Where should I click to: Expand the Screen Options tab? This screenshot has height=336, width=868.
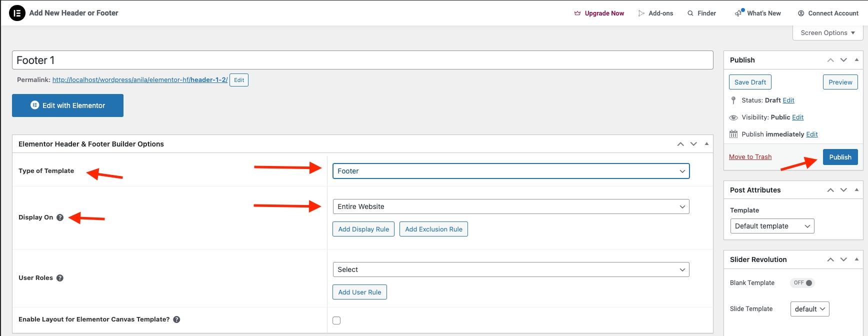click(x=827, y=33)
